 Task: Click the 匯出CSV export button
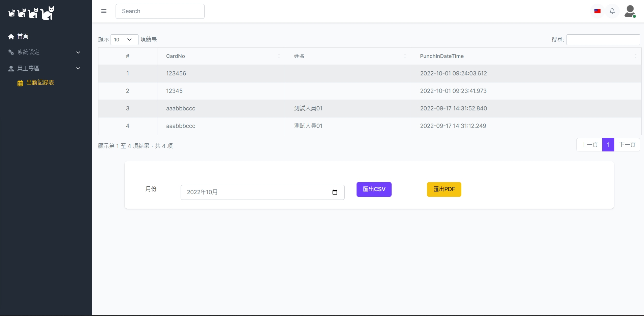pos(374,189)
